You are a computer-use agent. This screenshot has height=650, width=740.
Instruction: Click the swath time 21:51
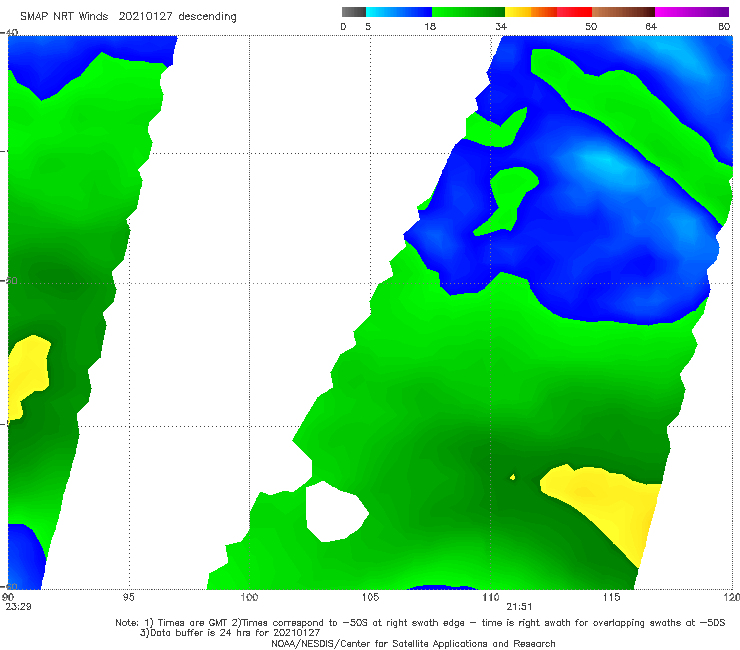(520, 607)
